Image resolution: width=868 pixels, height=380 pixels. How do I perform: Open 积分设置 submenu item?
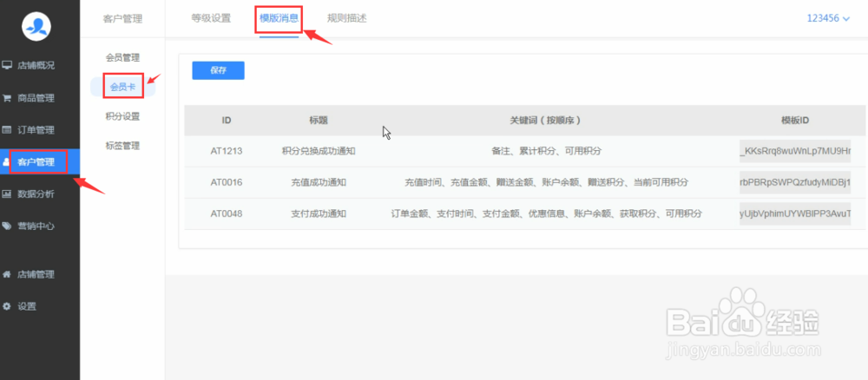point(123,116)
